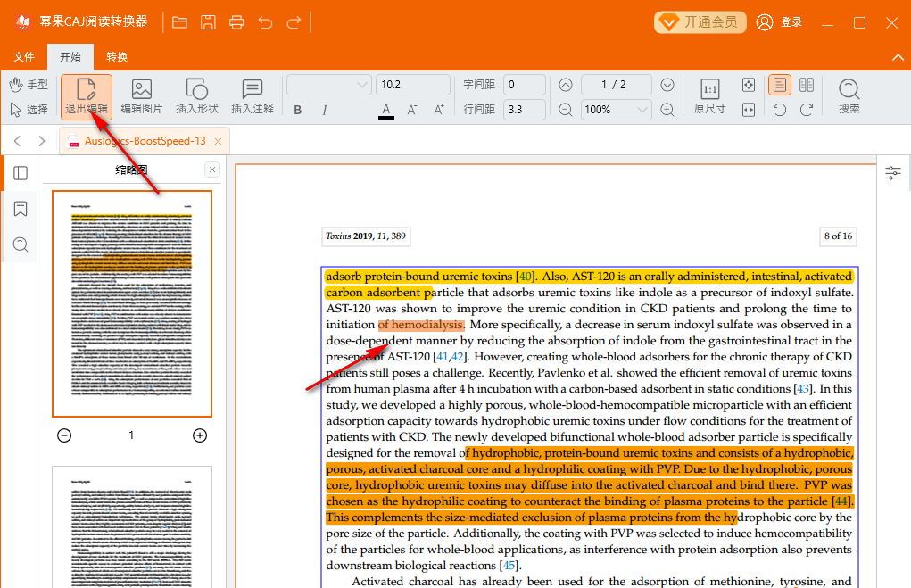Viewport: 911px width, 588px height.
Task: Open the 100% zoom level dropdown
Action: (x=617, y=110)
